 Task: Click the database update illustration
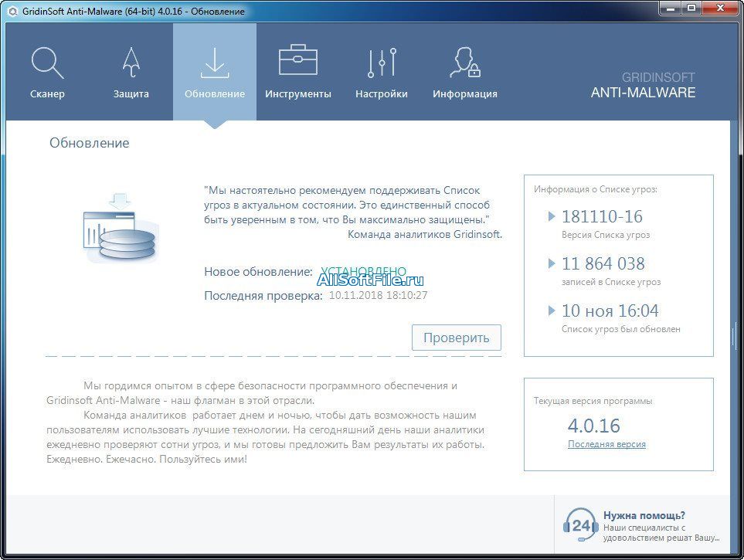121,228
